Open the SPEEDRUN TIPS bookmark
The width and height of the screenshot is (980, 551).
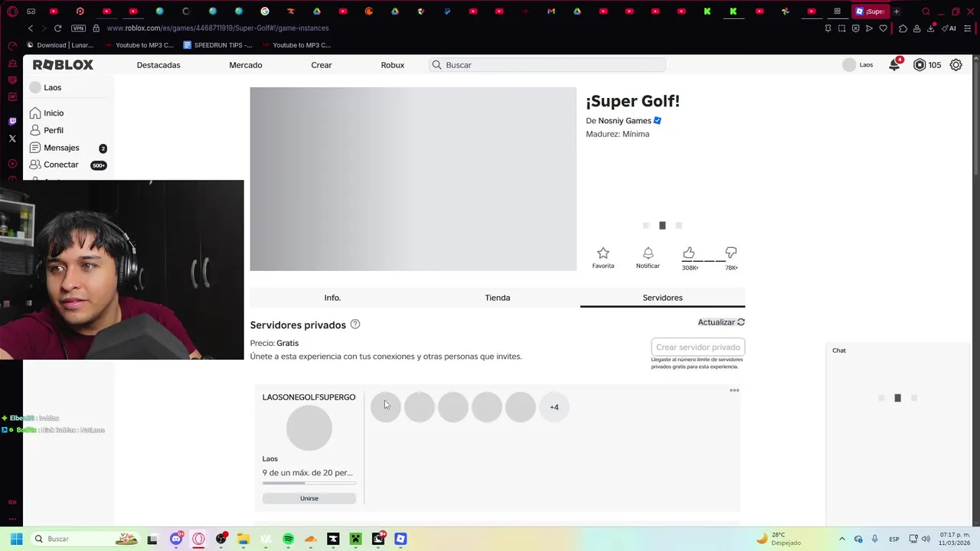[217, 45]
